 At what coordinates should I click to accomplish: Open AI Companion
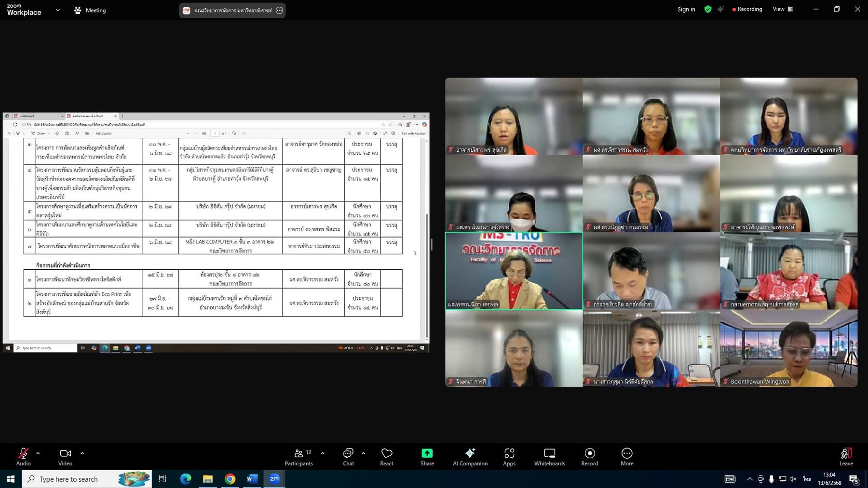click(470, 457)
